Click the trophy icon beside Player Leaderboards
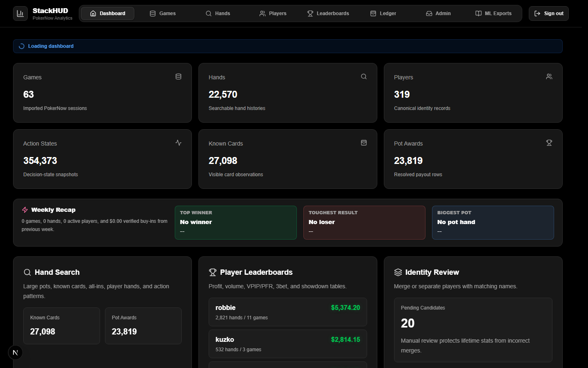 pos(213,272)
